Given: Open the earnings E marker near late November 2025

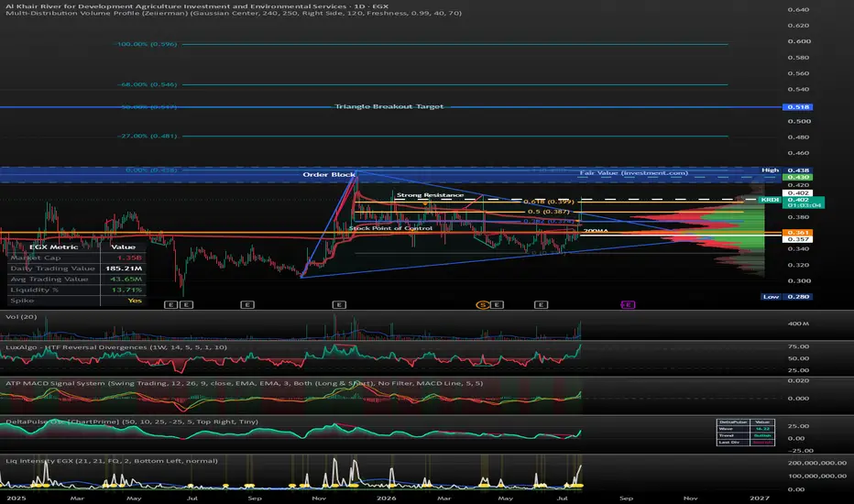Looking at the screenshot, I should [x=339, y=304].
